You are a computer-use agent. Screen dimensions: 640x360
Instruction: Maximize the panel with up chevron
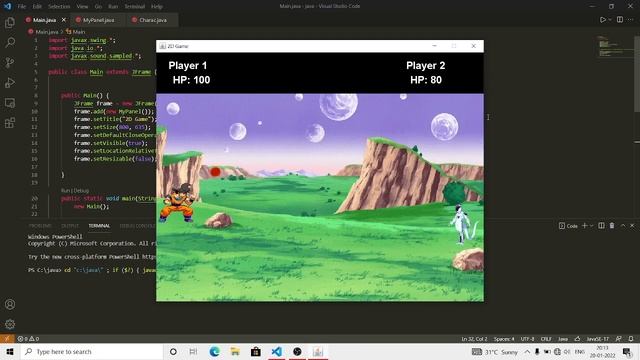623,225
